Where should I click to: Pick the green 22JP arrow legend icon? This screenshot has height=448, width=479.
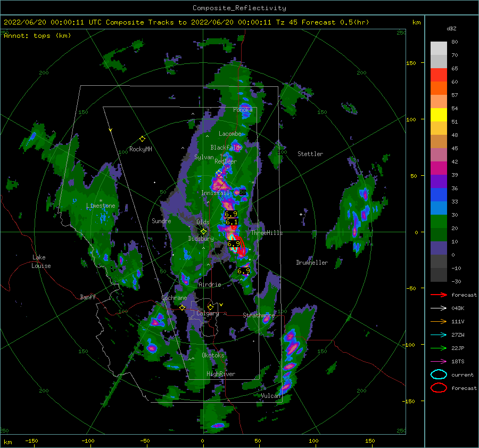coord(439,348)
